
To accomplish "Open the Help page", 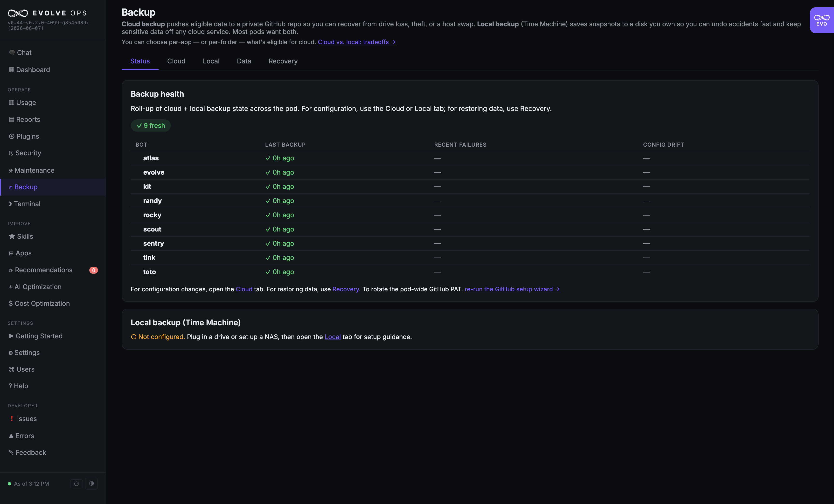I will [x=53, y=386].
